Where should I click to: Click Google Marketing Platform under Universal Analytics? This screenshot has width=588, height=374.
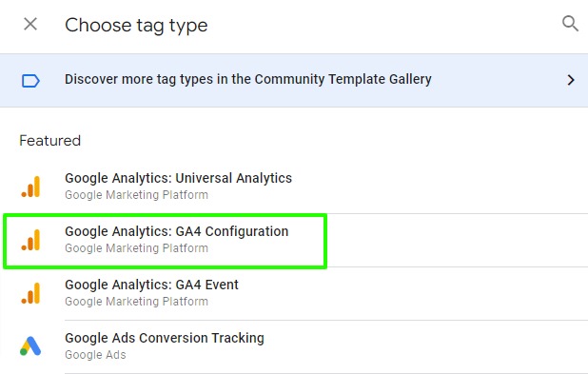(x=136, y=195)
